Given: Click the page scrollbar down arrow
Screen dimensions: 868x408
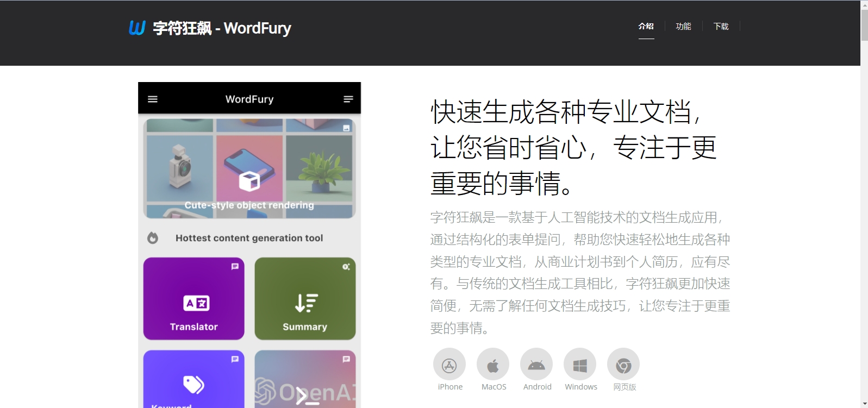Looking at the screenshot, I should pyautogui.click(x=864, y=404).
